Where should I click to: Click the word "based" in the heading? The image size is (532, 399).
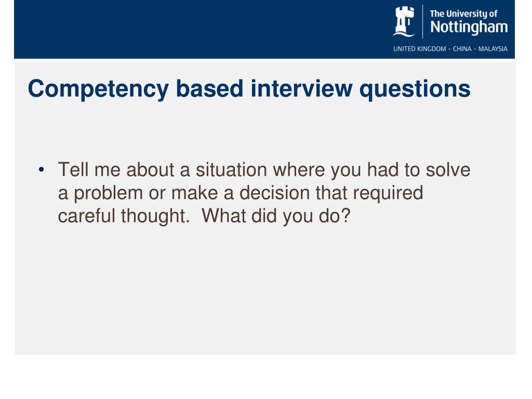pyautogui.click(x=209, y=89)
